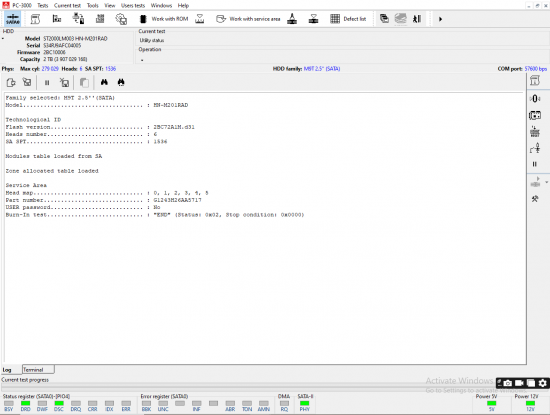Viewport: 550px width, 415px height.
Task: Click the COM port 57600 bps link
Action: 536,69
